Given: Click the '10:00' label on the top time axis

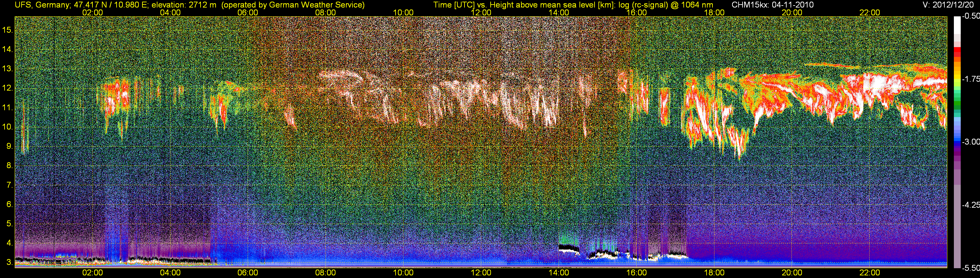Looking at the screenshot, I should click(403, 12).
